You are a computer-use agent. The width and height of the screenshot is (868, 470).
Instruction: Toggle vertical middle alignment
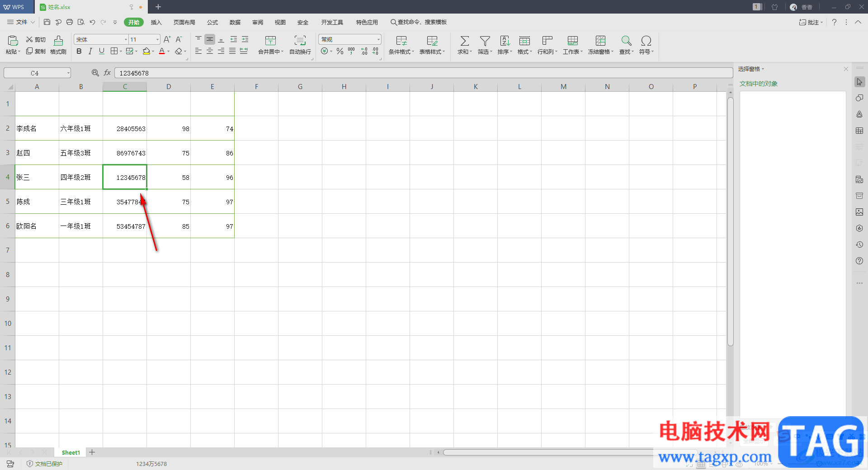[210, 39]
